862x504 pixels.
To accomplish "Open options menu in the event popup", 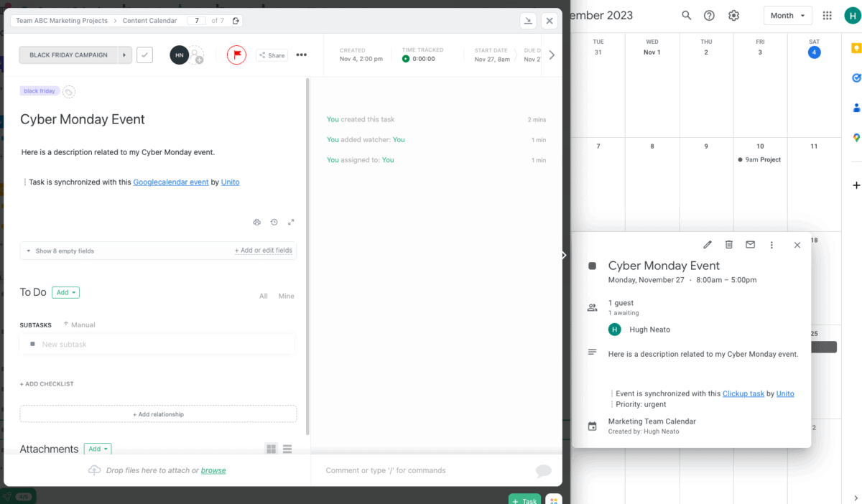I will [x=772, y=245].
